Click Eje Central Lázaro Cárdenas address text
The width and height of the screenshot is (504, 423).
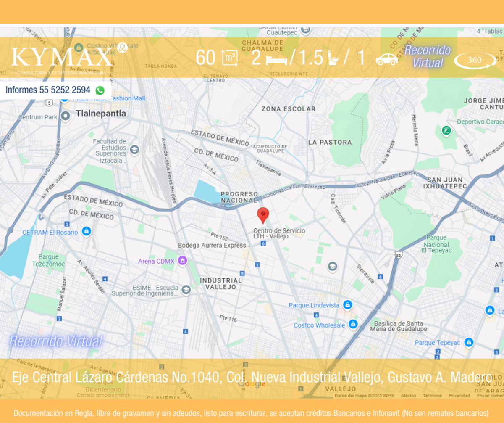(252, 377)
